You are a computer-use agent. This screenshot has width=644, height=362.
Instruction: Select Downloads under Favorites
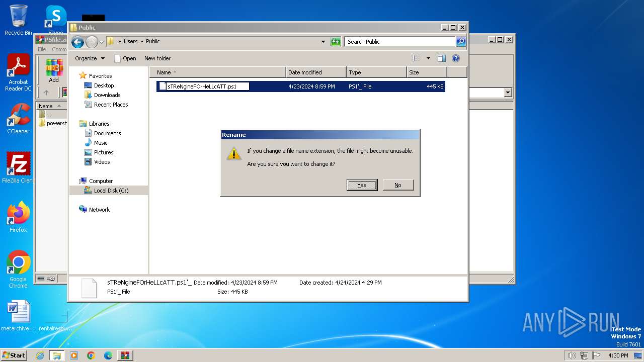click(x=107, y=95)
